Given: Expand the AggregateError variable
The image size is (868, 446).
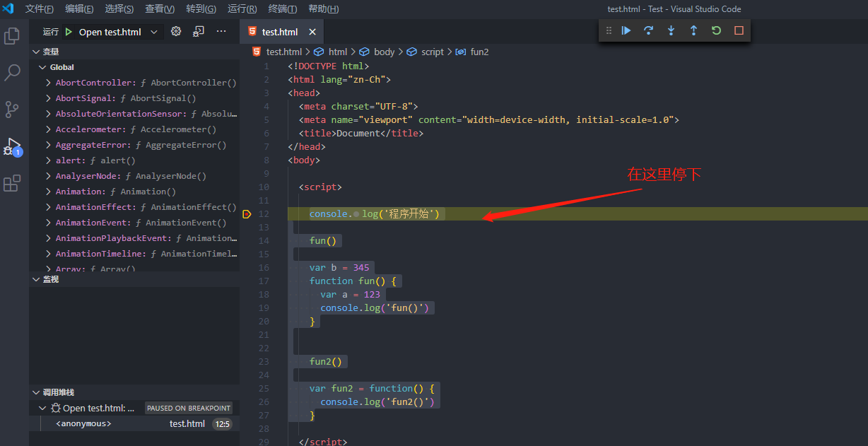Looking at the screenshot, I should click(48, 145).
